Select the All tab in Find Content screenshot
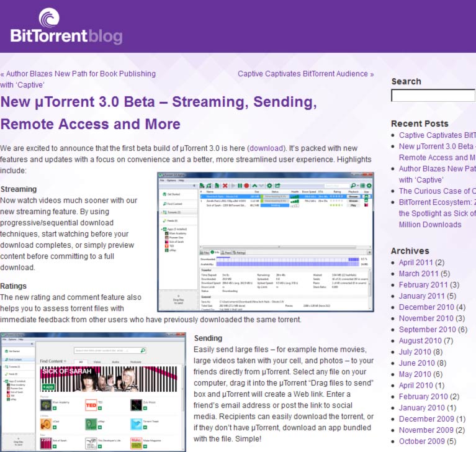This screenshot has width=476, height=452. (81, 362)
